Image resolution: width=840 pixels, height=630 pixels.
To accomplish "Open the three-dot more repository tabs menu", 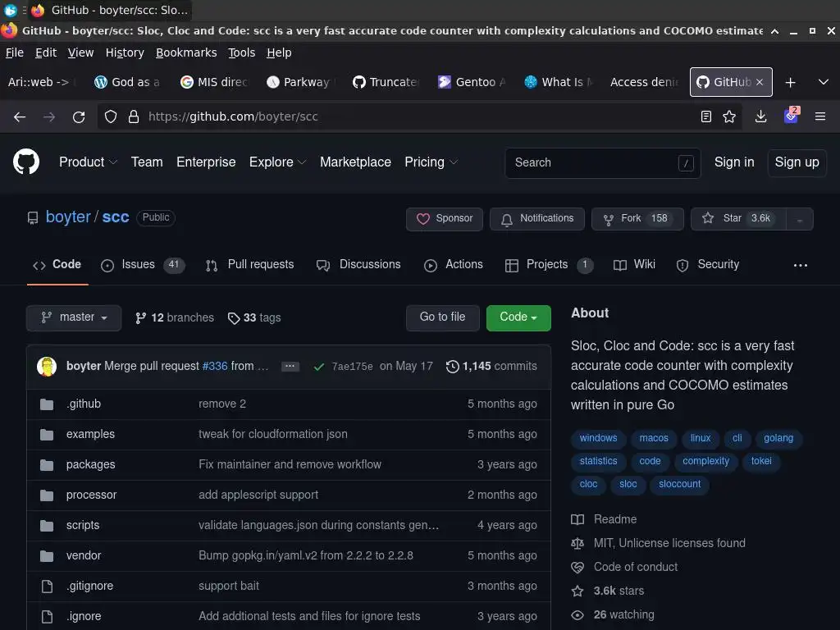I will click(801, 265).
